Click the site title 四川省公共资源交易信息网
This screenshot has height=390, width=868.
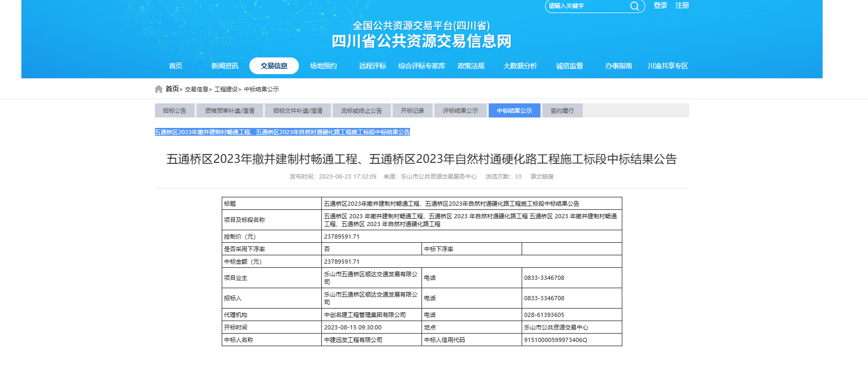coord(421,41)
